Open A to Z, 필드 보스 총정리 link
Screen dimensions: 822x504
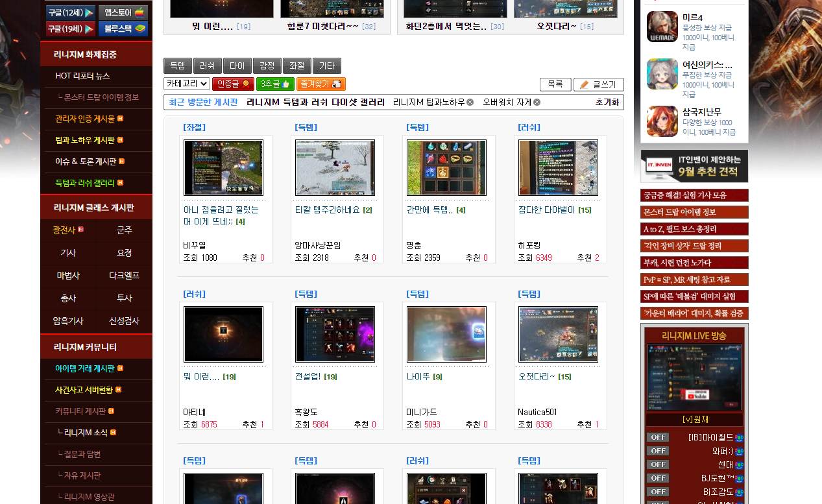tap(694, 229)
